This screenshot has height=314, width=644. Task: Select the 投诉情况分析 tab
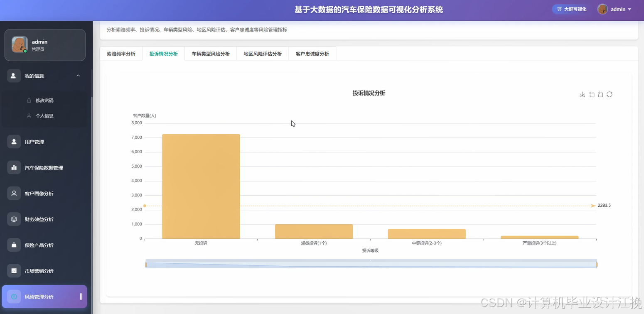coord(163,54)
